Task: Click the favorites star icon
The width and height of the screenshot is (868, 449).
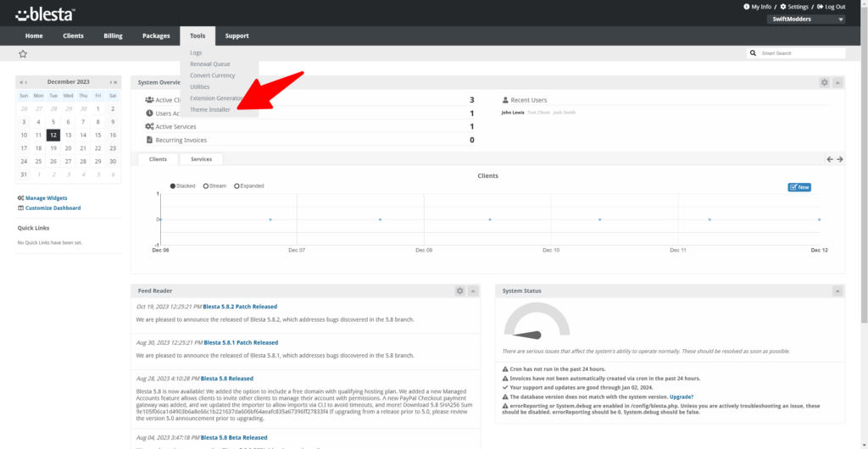Action: (x=23, y=54)
